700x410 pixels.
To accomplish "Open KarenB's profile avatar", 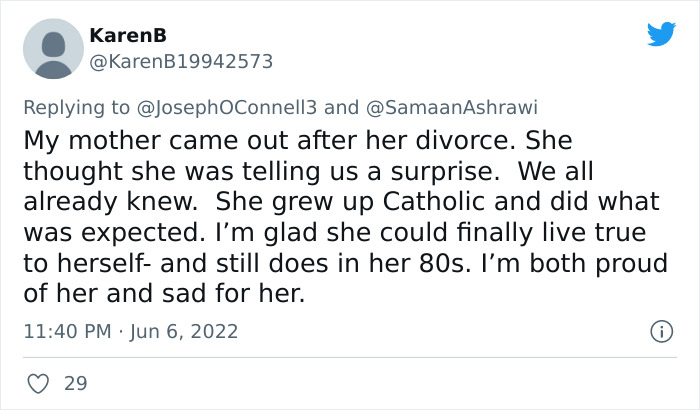I will pyautogui.click(x=52, y=47).
